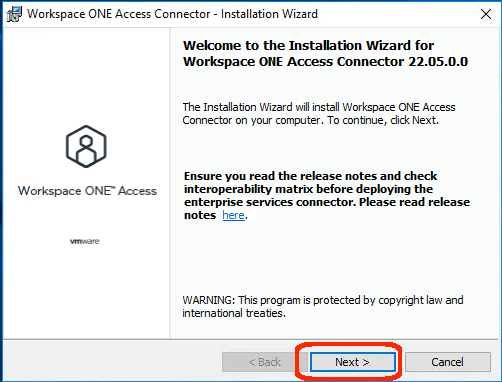The height and width of the screenshot is (382, 502).
Task: Click the title bar text 'Workspace ONE Access Connector - Installation Wizard'
Action: (172, 14)
